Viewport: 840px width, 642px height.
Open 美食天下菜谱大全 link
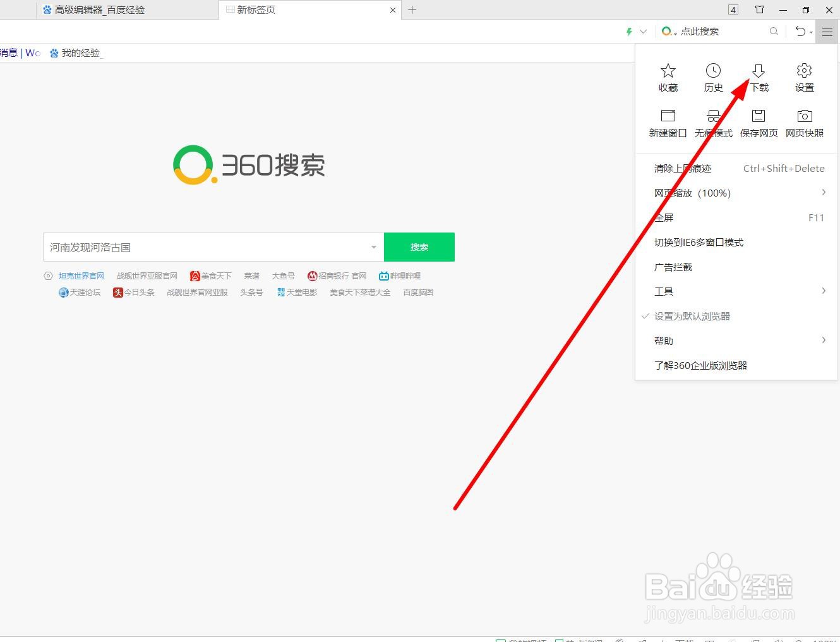pyautogui.click(x=360, y=293)
